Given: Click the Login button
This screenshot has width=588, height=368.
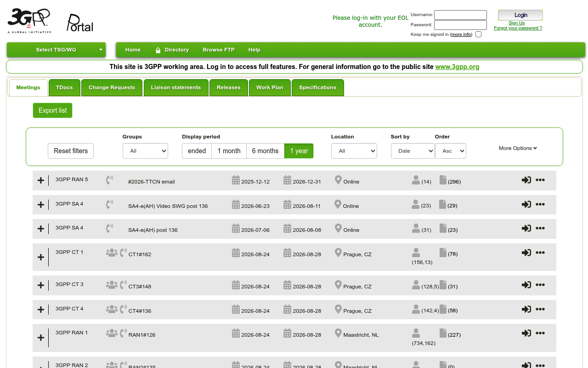Looking at the screenshot, I should tap(520, 15).
